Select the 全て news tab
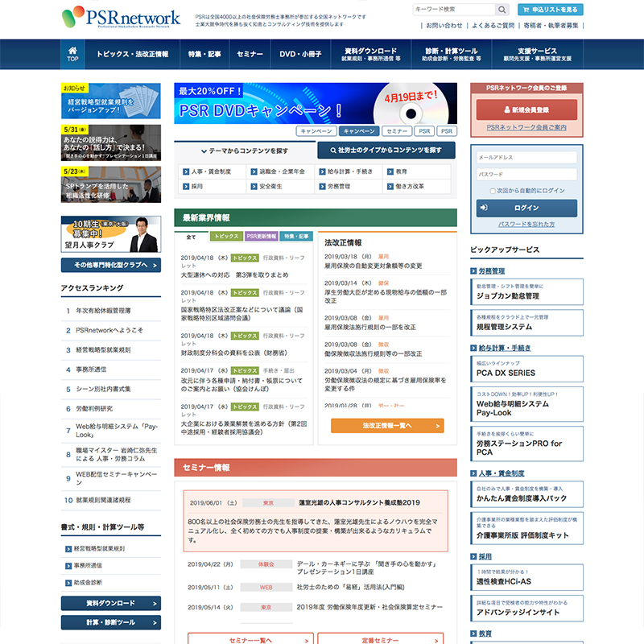The height and width of the screenshot is (644, 644). point(191,237)
